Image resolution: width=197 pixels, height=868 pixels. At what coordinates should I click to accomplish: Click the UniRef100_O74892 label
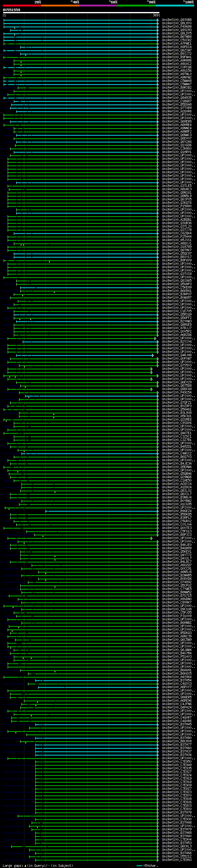(177, 582)
